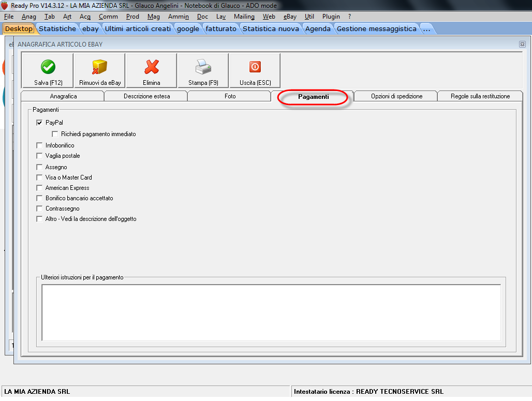The height and width of the screenshot is (401, 532).
Task: Switch to the Anagrafica tab
Action: point(63,96)
